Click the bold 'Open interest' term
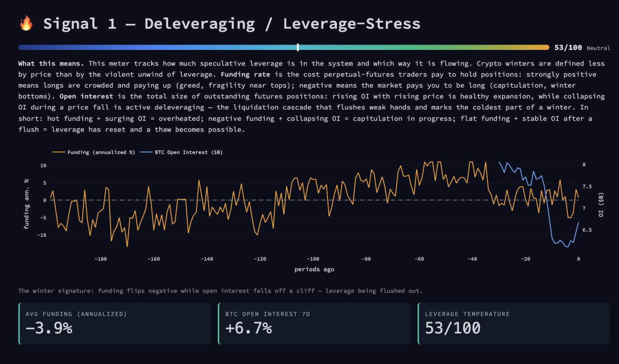Image resolution: width=619 pixels, height=364 pixels. click(86, 96)
